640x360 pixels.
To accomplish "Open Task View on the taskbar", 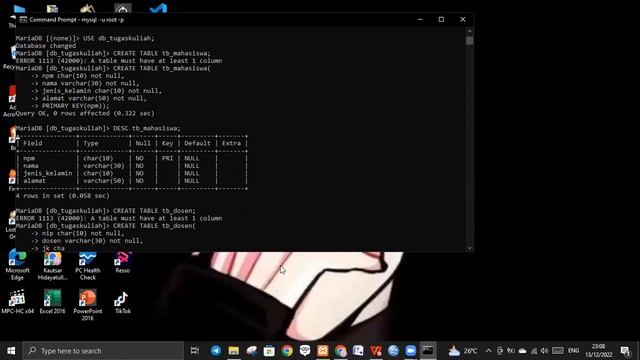I will pyautogui.click(x=195, y=351).
